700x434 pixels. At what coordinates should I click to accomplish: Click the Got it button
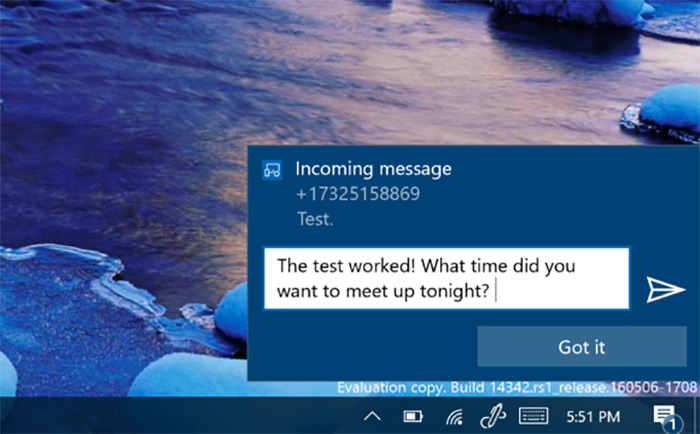point(580,347)
